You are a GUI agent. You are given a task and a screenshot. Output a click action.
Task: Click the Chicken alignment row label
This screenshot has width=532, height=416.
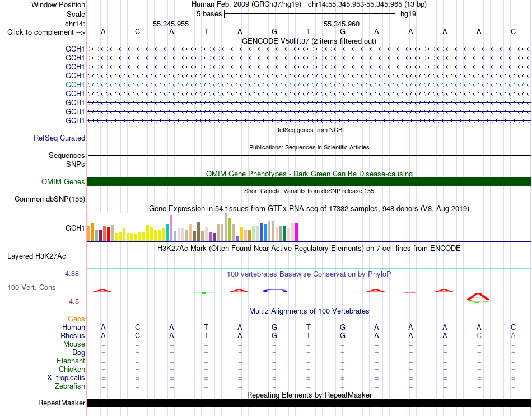(x=72, y=369)
